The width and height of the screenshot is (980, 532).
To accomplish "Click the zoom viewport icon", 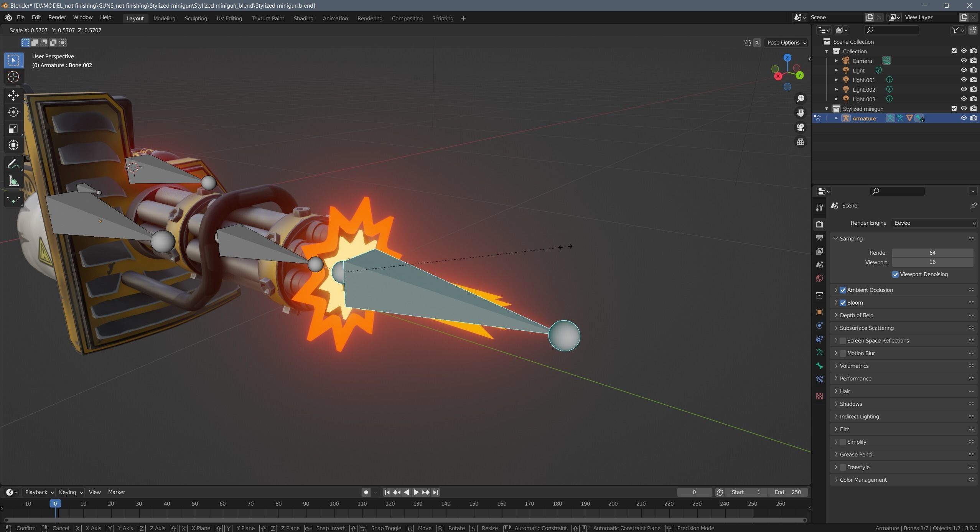I will pyautogui.click(x=800, y=99).
